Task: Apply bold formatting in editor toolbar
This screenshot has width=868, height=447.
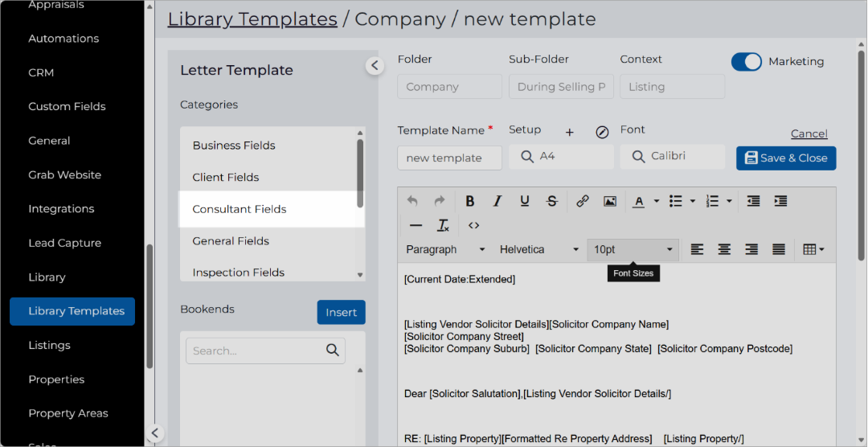Action: click(x=470, y=201)
